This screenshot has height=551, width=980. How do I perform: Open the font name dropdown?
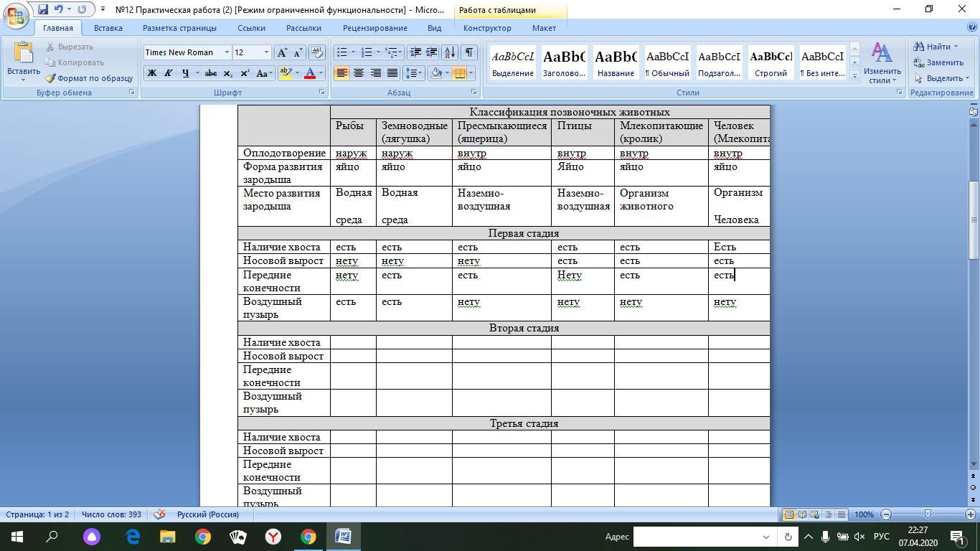[x=227, y=52]
